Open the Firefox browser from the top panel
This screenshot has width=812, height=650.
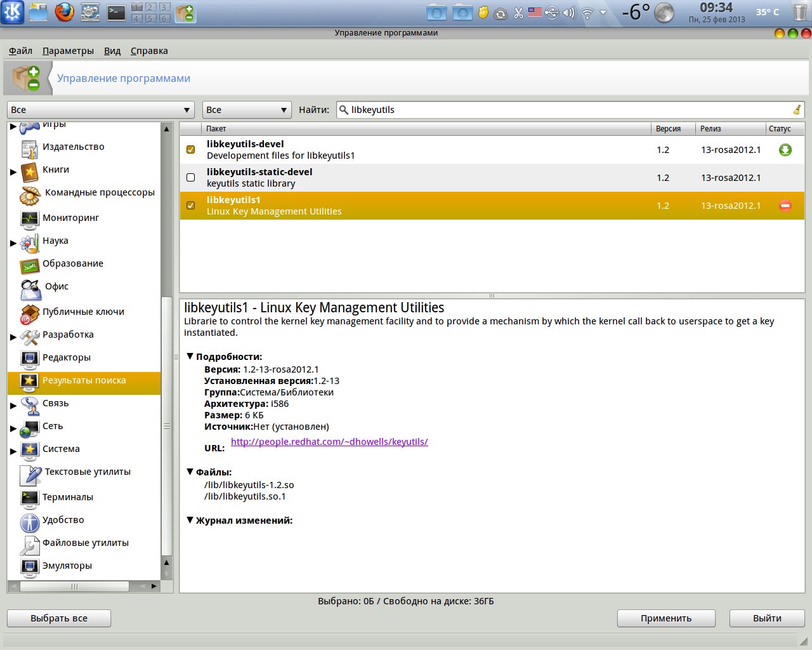pyautogui.click(x=64, y=12)
